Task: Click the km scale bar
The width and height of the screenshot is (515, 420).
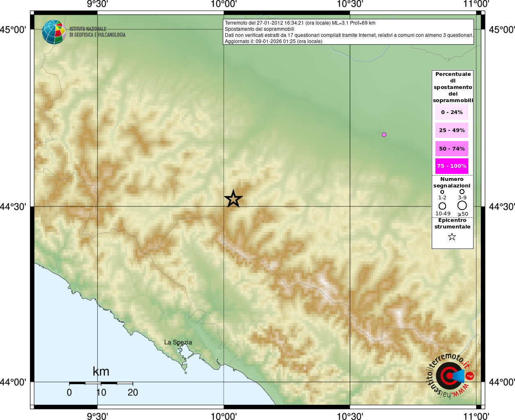Action: click(x=101, y=383)
